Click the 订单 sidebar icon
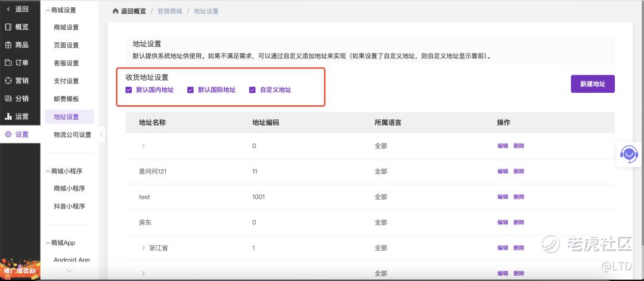This screenshot has height=281, width=644. [8, 63]
